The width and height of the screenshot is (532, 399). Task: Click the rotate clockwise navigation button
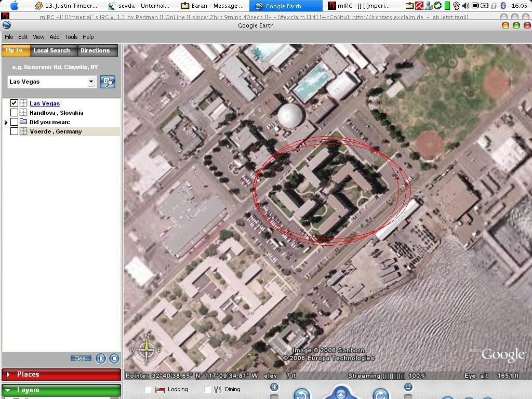pos(381,394)
